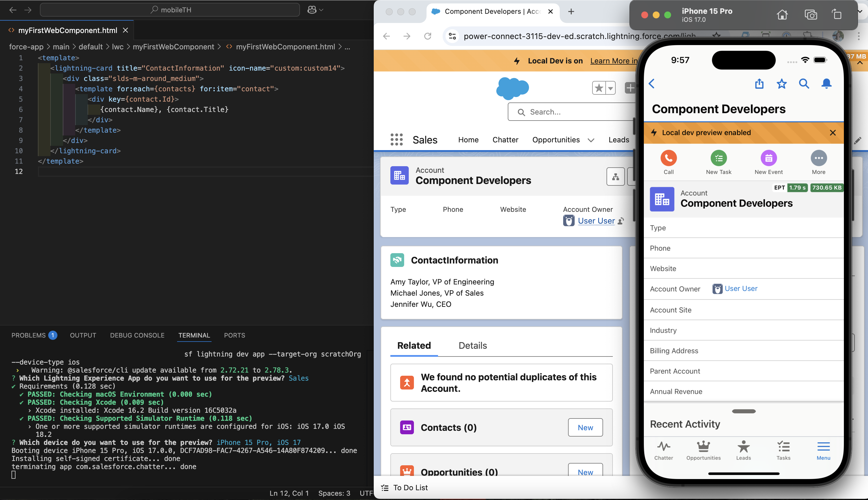This screenshot has height=500, width=868.
Task: Tap the New Task icon in simulator
Action: tap(718, 158)
